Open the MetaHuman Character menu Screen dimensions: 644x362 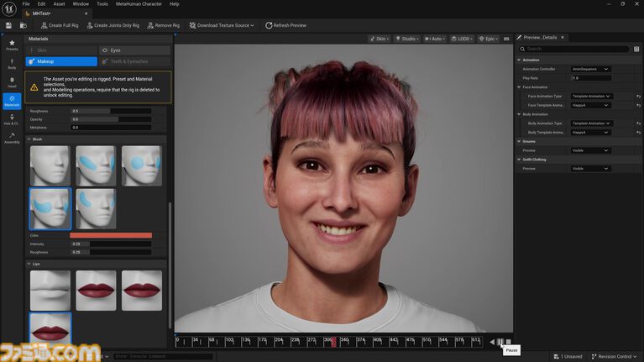[139, 4]
